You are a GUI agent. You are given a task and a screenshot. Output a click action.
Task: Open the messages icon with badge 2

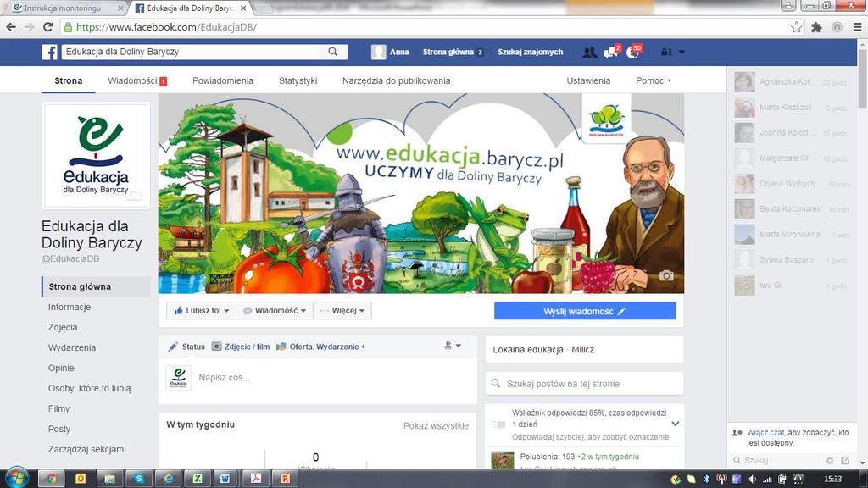[611, 52]
